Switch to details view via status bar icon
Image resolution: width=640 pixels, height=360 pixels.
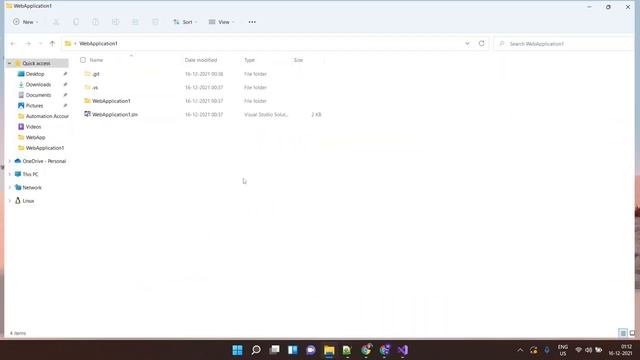click(623, 333)
